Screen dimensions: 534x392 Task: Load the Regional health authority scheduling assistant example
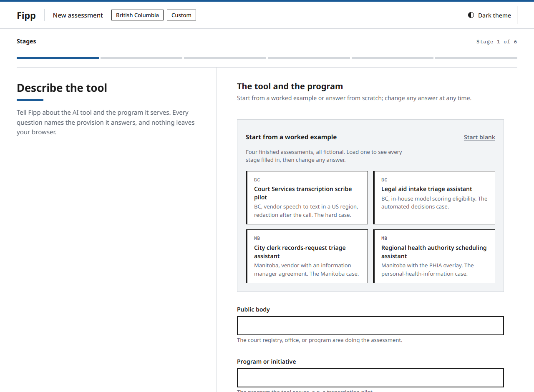pos(434,256)
